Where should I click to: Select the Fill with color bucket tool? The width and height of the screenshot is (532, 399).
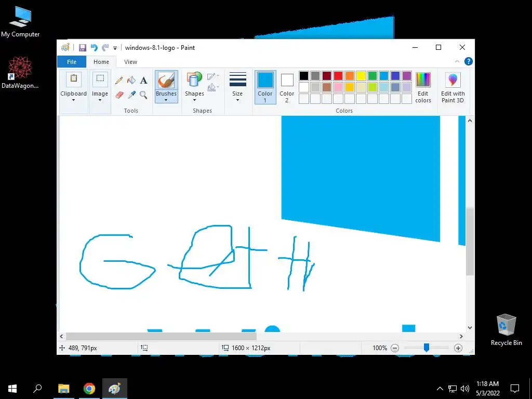[x=131, y=81]
